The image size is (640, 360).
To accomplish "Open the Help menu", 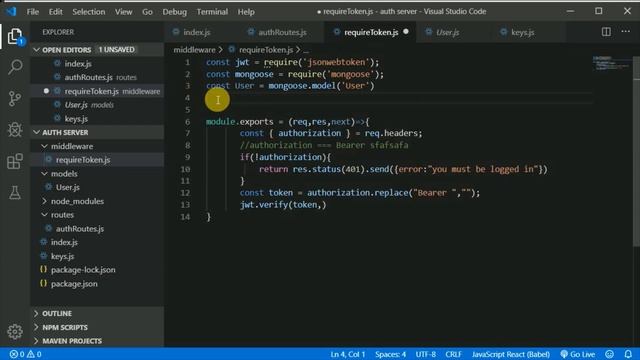I will (246, 12).
